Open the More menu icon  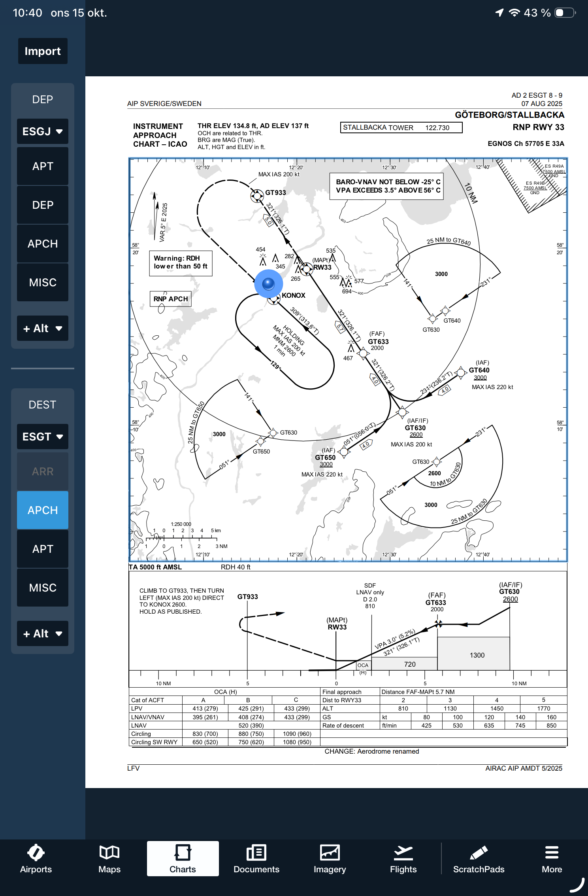552,859
